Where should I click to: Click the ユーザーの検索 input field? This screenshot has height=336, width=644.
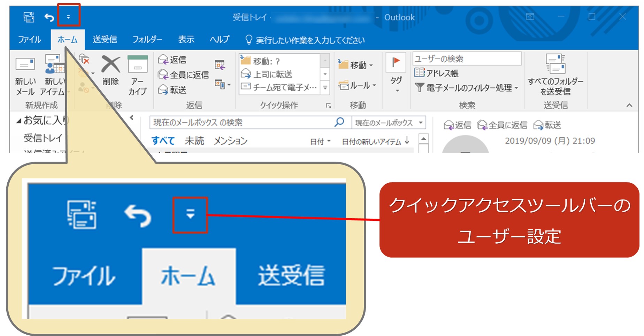click(467, 58)
